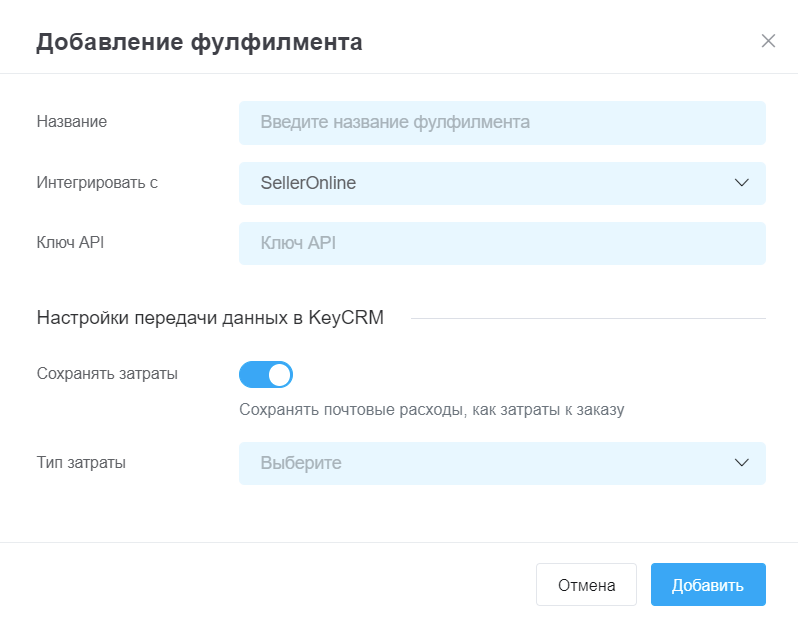Close the Добавление фулфилмента dialog
Image resolution: width=798 pixels, height=620 pixels.
point(768,41)
